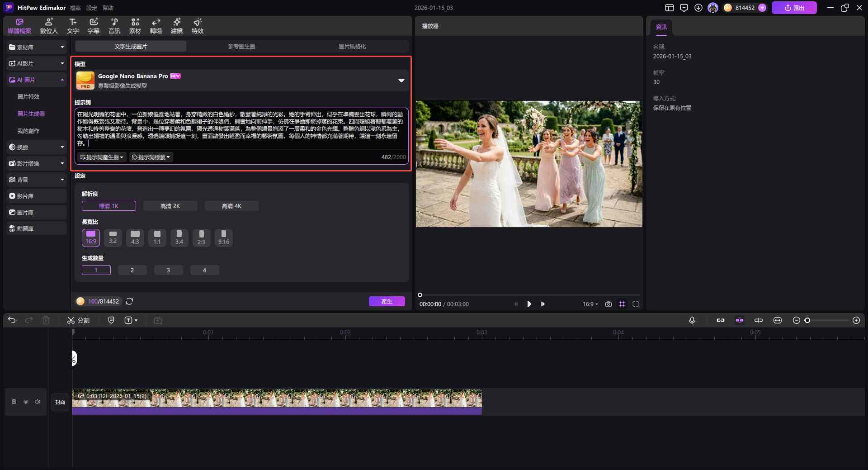Adjust the timeline zoom slider handle

coord(807,320)
